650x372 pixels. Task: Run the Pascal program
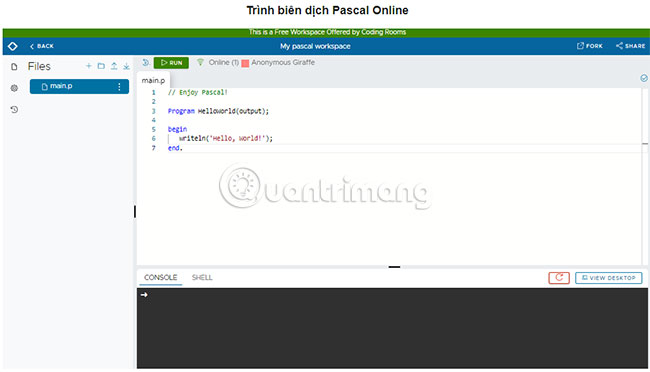coord(171,63)
